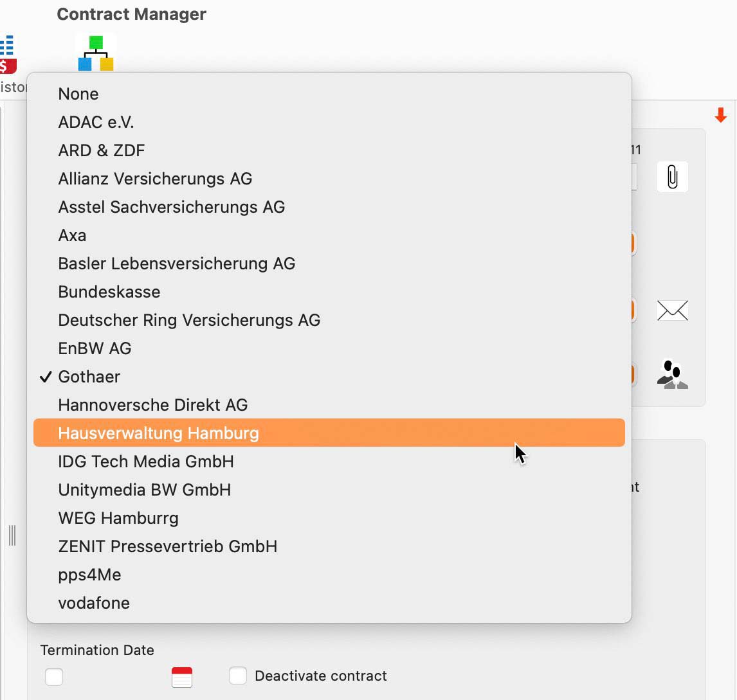Select ZENIT Pressevertrieb GmbH option
Screen dimensions: 737x700
click(x=329, y=546)
